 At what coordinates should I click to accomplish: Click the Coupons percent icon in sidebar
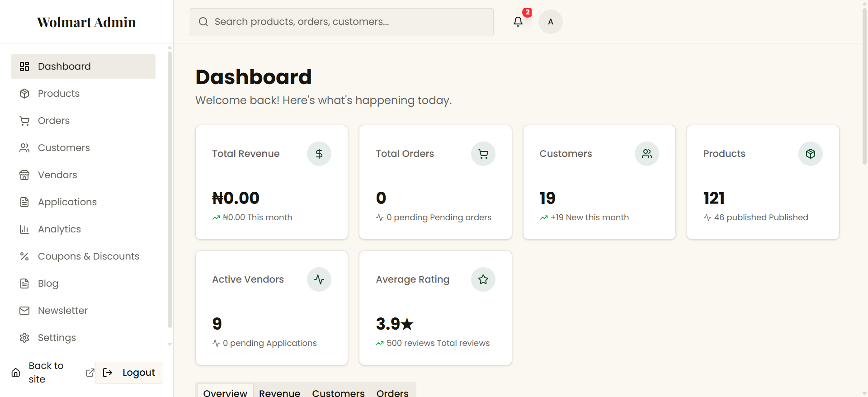point(24,256)
